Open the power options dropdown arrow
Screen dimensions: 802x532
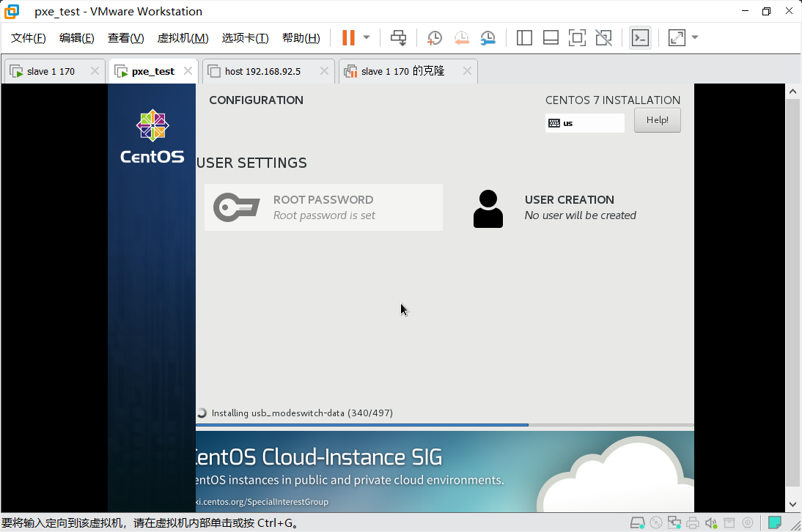[x=367, y=37]
